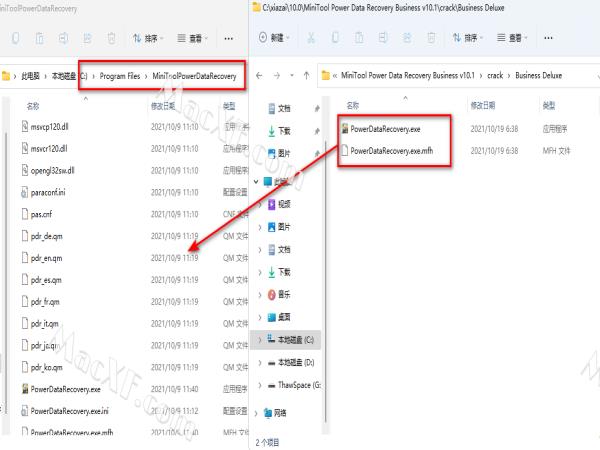This screenshot has width=600, height=450.
Task: Open the See more options in the left window
Action: point(228,39)
